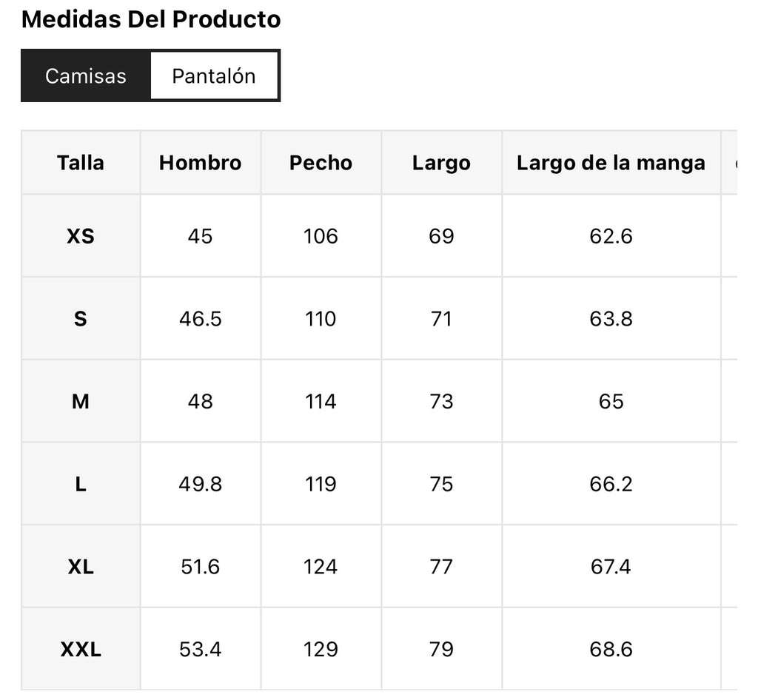Viewport: 758px width, 700px height.
Task: Select the M size row label
Action: (x=81, y=402)
